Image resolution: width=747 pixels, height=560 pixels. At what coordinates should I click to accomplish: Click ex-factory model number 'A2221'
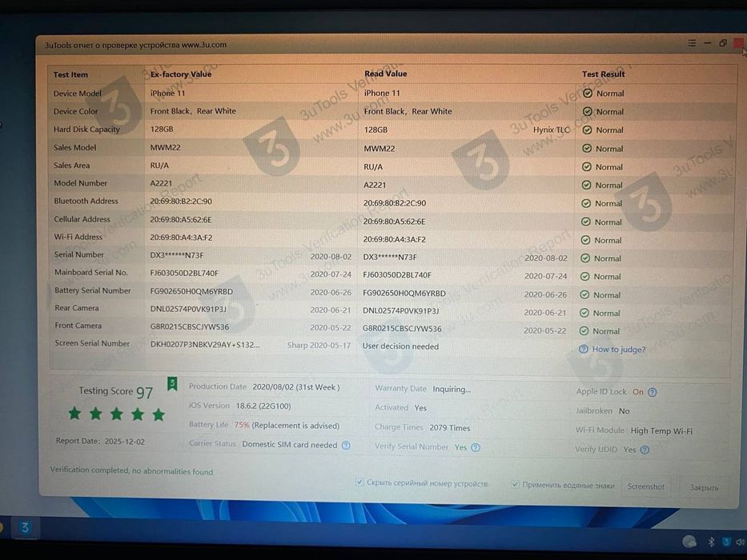[161, 183]
